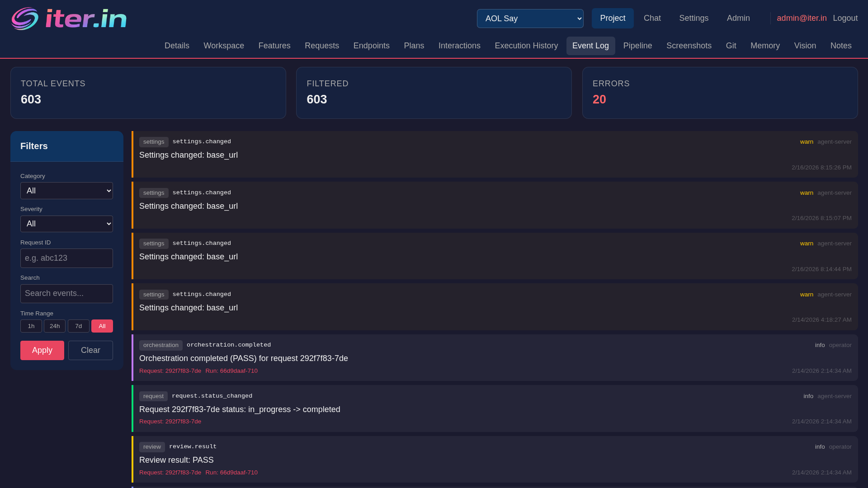Click the Logout link

coord(845,18)
